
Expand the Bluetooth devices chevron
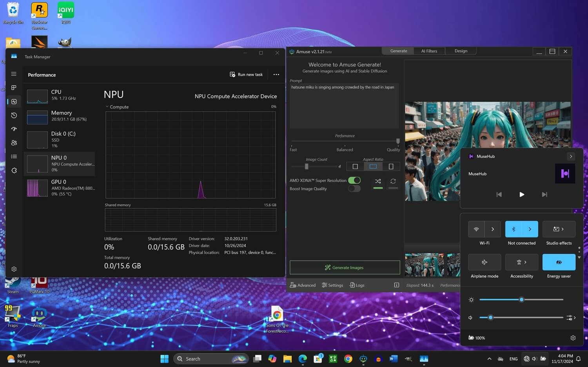[x=530, y=229]
